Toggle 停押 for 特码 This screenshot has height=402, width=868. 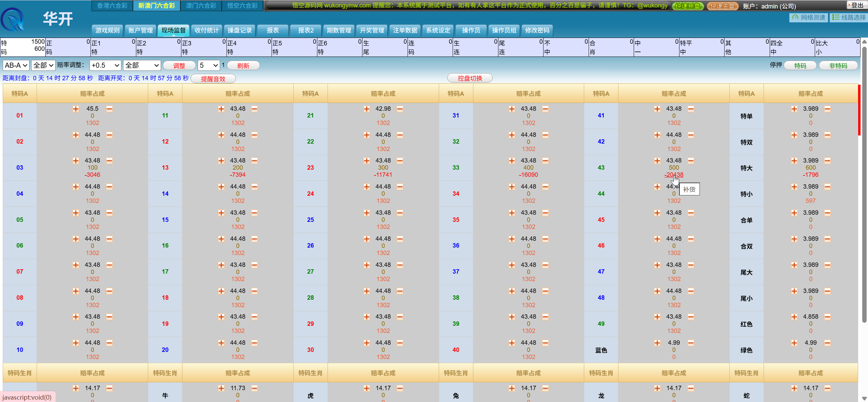pyautogui.click(x=800, y=66)
